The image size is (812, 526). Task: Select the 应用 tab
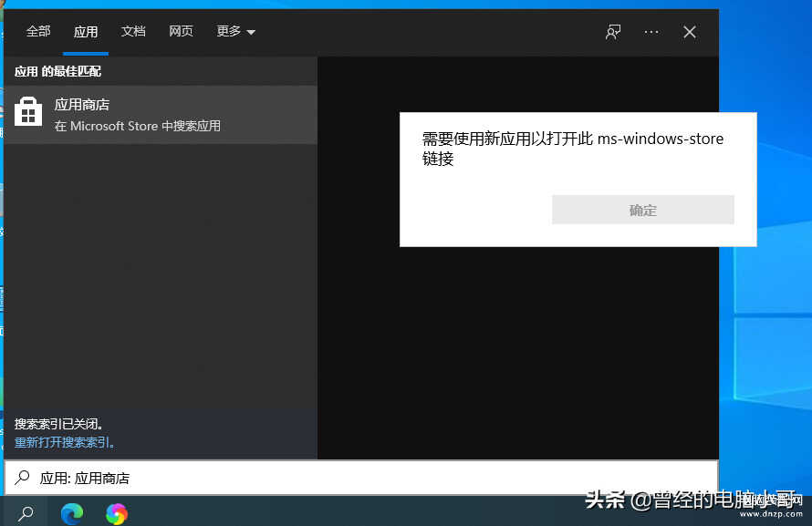coord(86,32)
